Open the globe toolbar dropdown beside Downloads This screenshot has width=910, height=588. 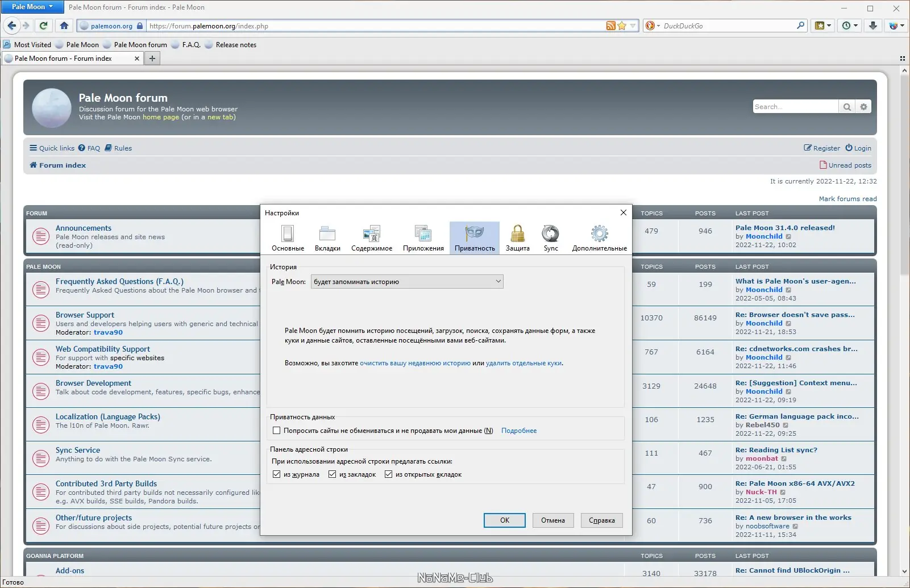[896, 26]
